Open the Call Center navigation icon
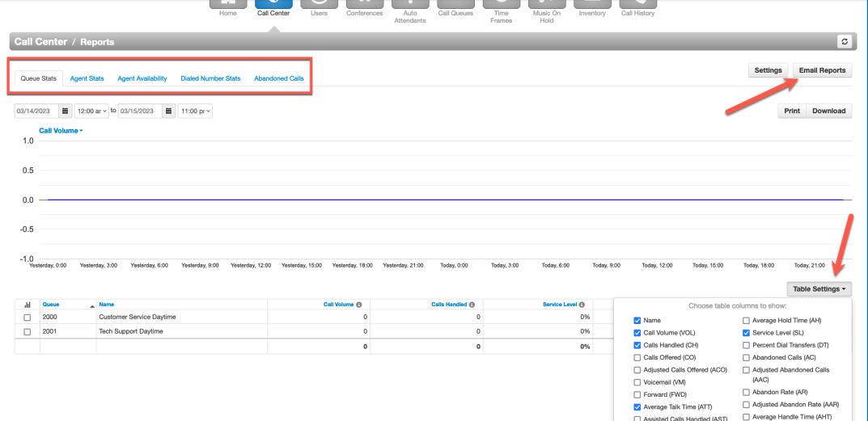 click(273, 4)
